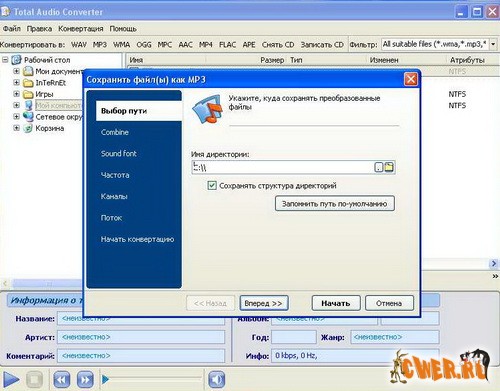Click the Вперед >> button
Viewport: 500px width, 391px height.
click(264, 303)
